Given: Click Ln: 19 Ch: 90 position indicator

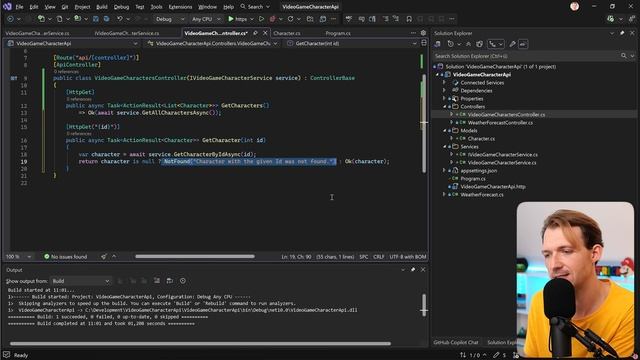Looking at the screenshot, I should click(x=296, y=257).
